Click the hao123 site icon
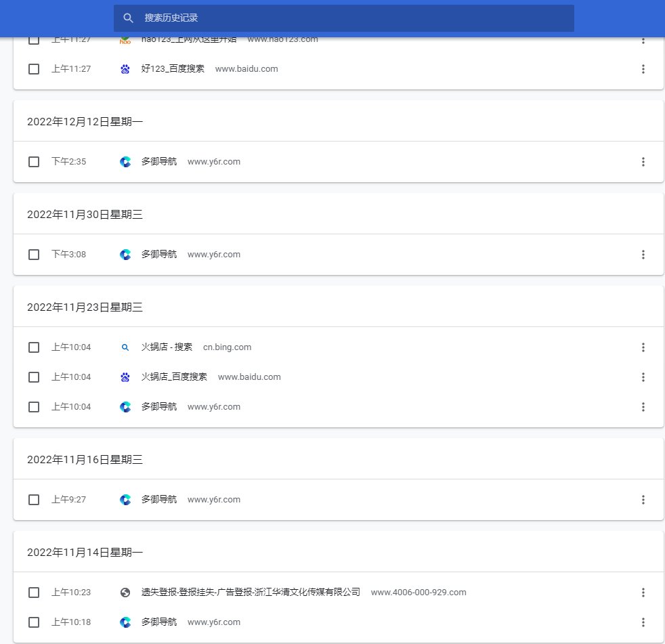The image size is (665, 644). pyautogui.click(x=125, y=39)
